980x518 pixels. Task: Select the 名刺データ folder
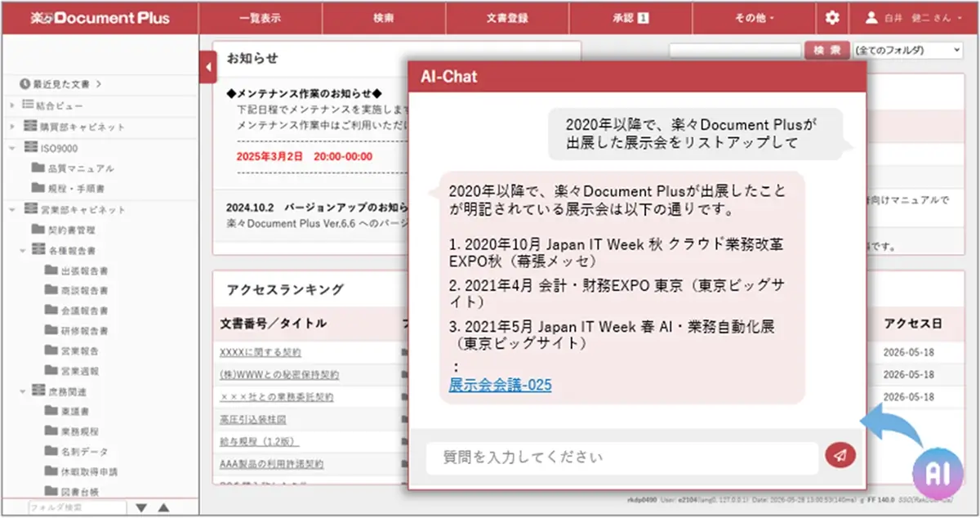click(x=83, y=452)
